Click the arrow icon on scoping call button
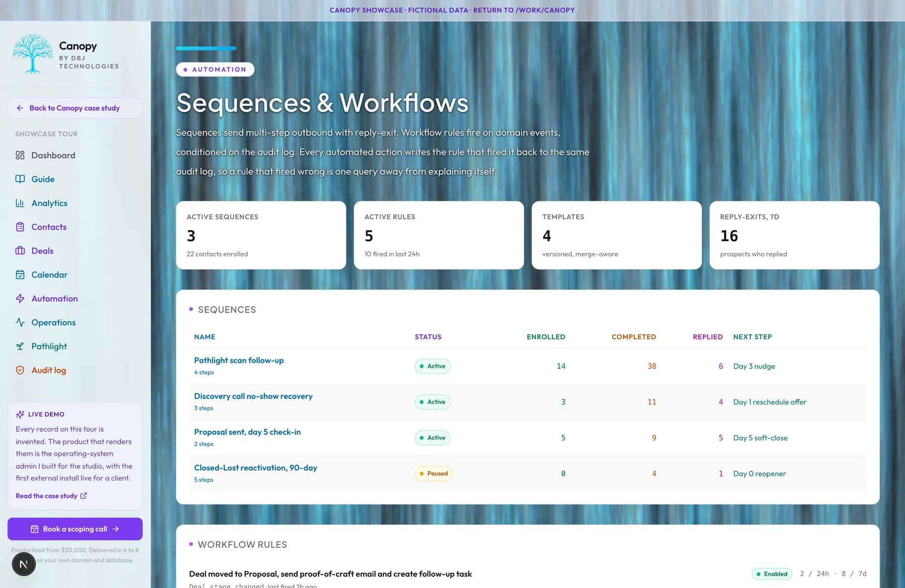Viewport: 905px width, 588px height. tap(116, 529)
